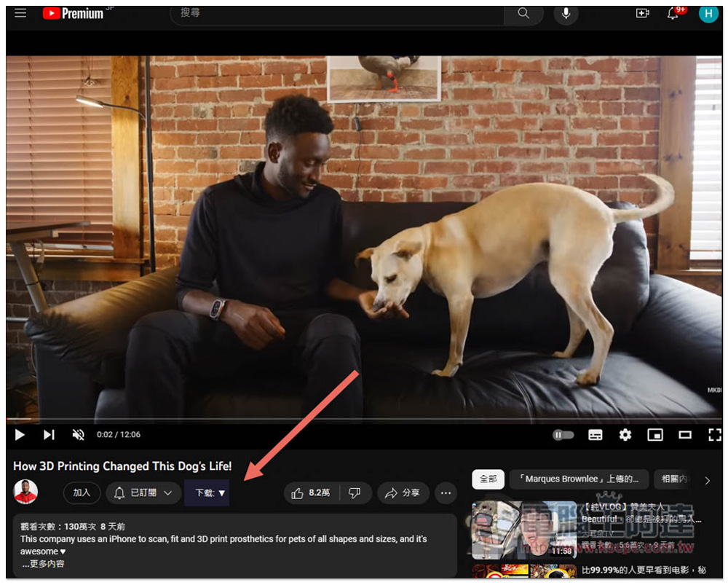Image resolution: width=728 pixels, height=585 pixels.
Task: Seek on the video progress bar
Action: tap(364, 419)
